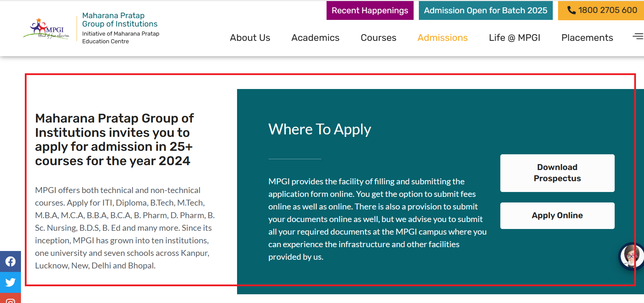Open the About Us menu
This screenshot has width=644, height=303.
pos(250,38)
